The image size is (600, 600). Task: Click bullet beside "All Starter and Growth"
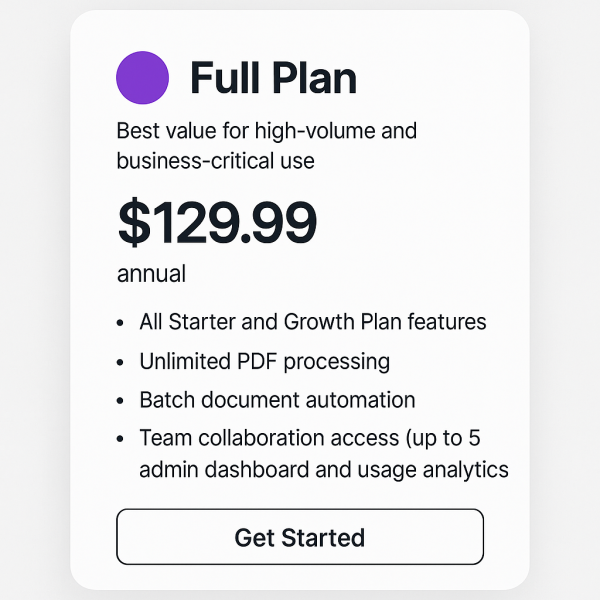121,323
